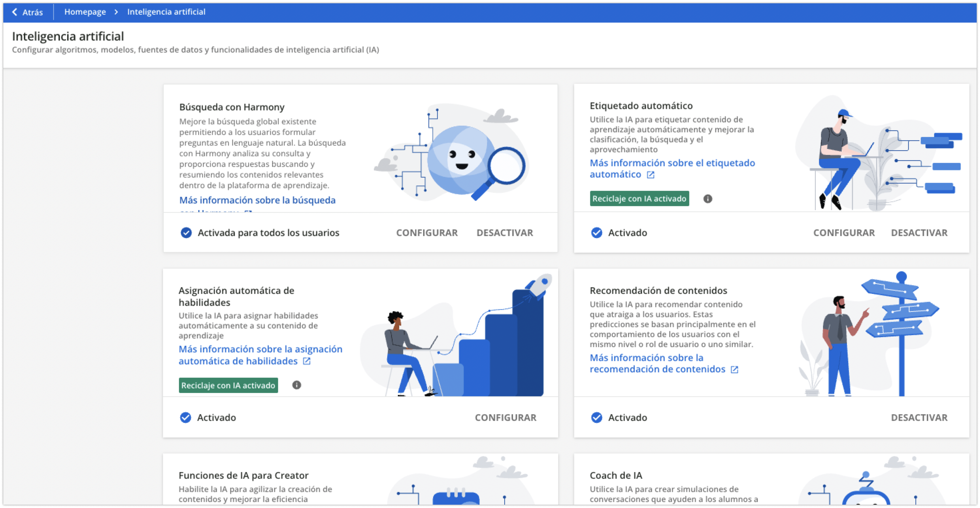
Task: Click external link icon beside 'recomendación de contenidos'
Action: point(735,369)
